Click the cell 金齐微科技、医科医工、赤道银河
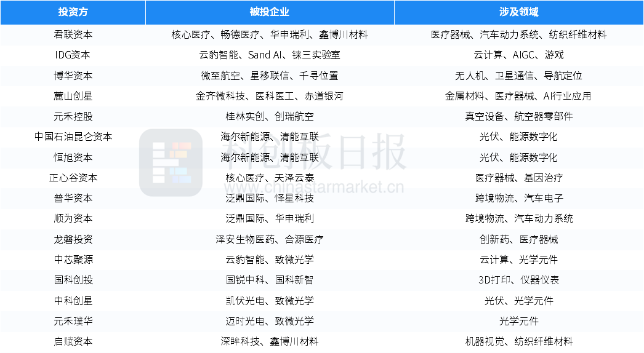Image resolution: width=644 pixels, height=353 pixels. coord(270,97)
